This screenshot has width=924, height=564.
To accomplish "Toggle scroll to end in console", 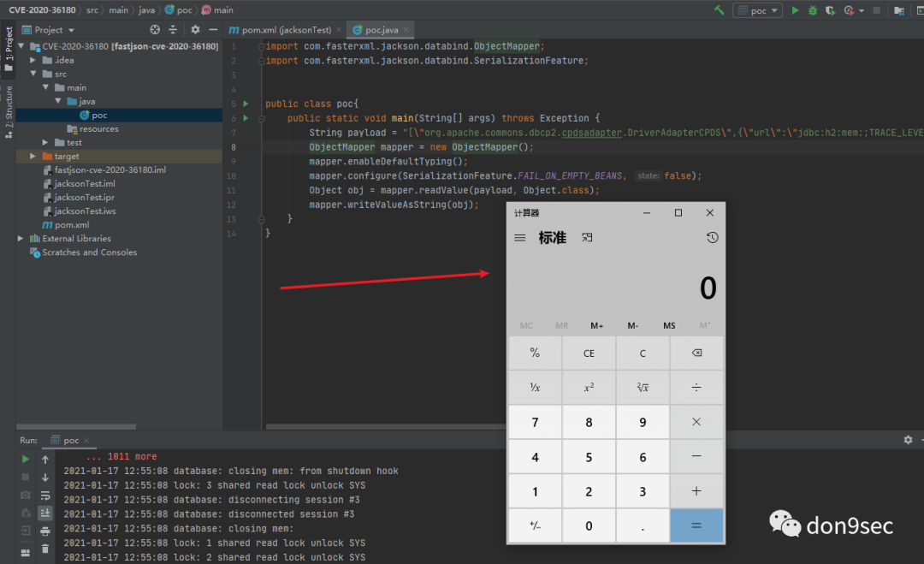I will coord(45,514).
